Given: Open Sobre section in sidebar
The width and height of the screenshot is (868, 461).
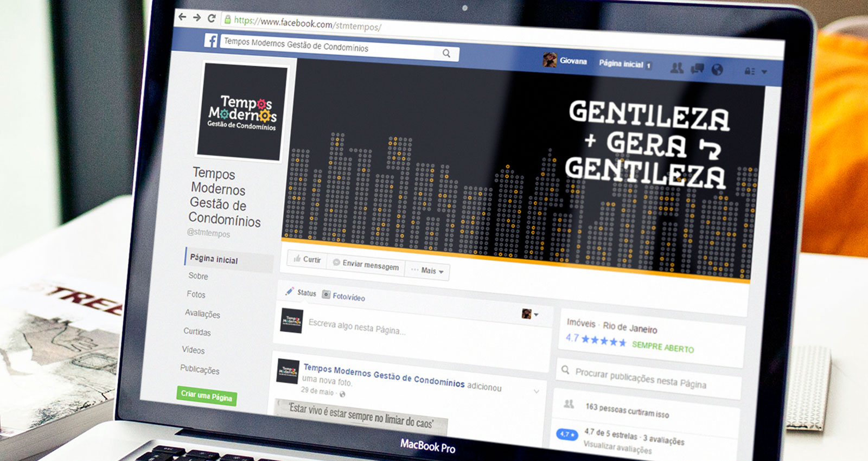Looking at the screenshot, I should (198, 276).
